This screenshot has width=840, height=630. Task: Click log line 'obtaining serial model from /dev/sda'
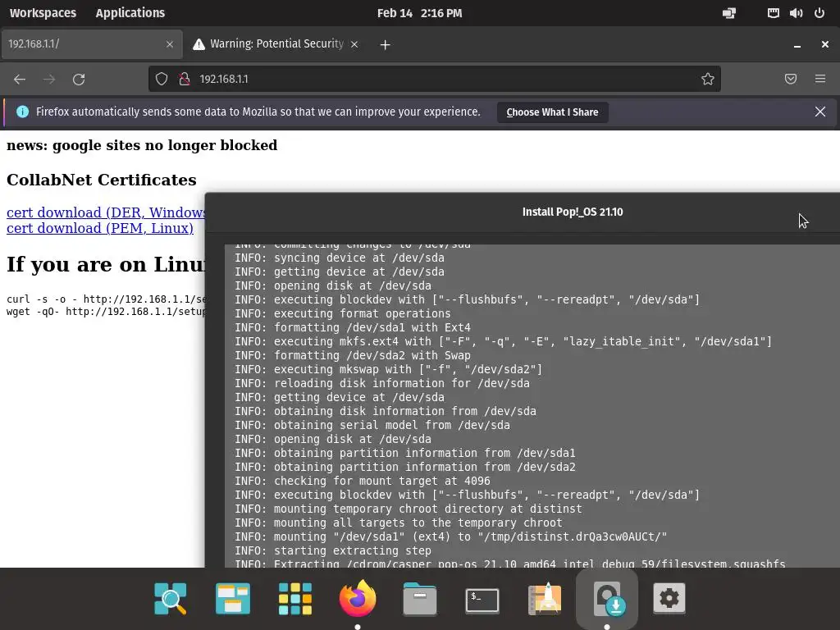372,425
